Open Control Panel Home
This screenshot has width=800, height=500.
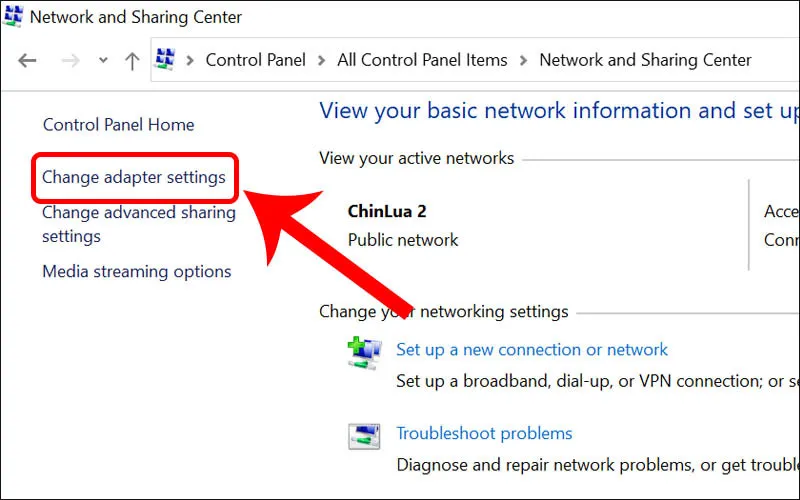(118, 125)
